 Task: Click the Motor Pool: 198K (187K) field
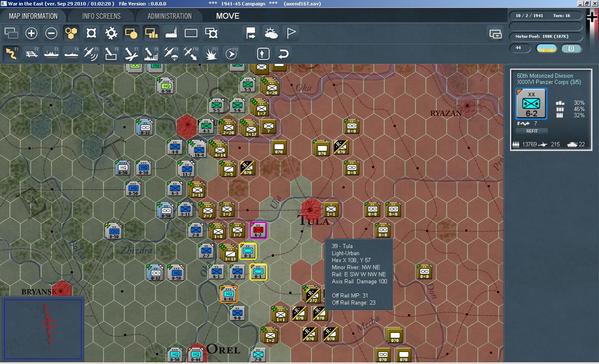tap(546, 37)
